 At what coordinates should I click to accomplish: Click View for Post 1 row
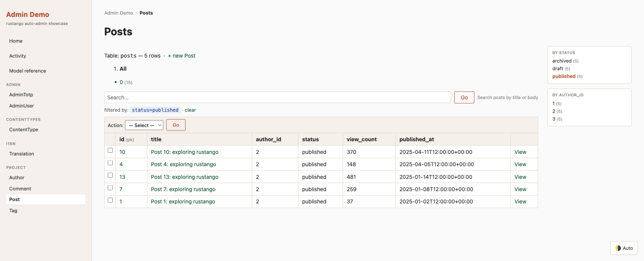520,202
